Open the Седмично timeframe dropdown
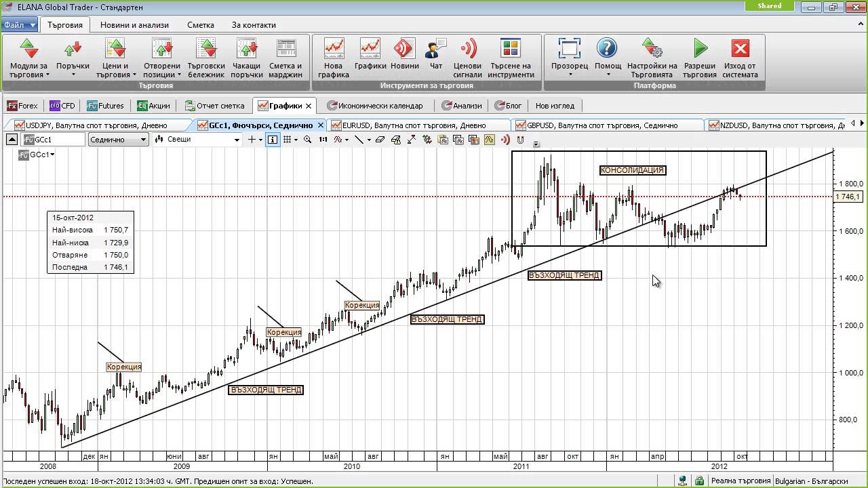 pyautogui.click(x=118, y=140)
